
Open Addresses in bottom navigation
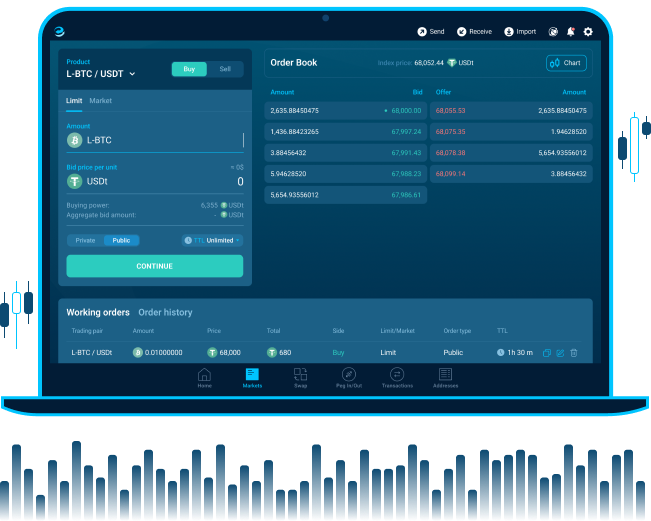pyautogui.click(x=445, y=378)
